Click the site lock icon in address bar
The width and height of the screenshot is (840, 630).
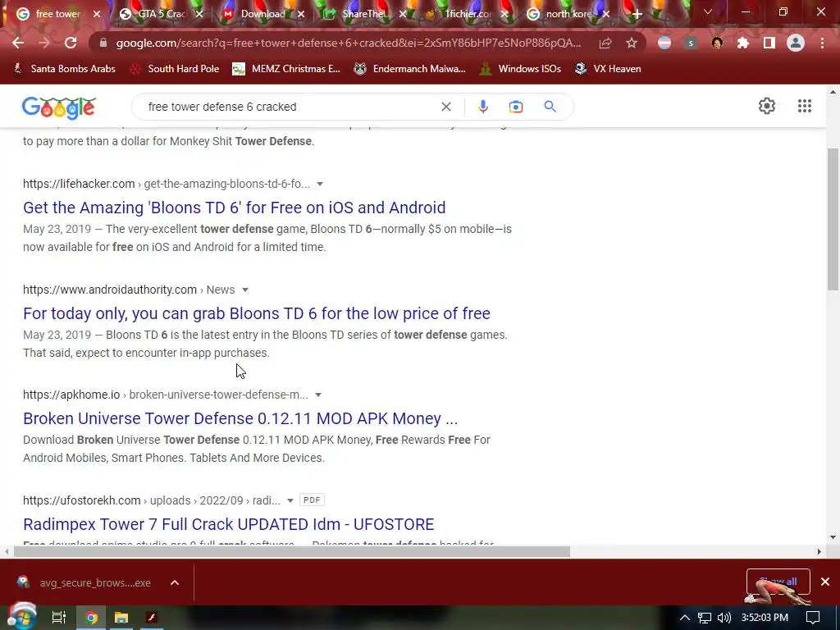(x=103, y=43)
